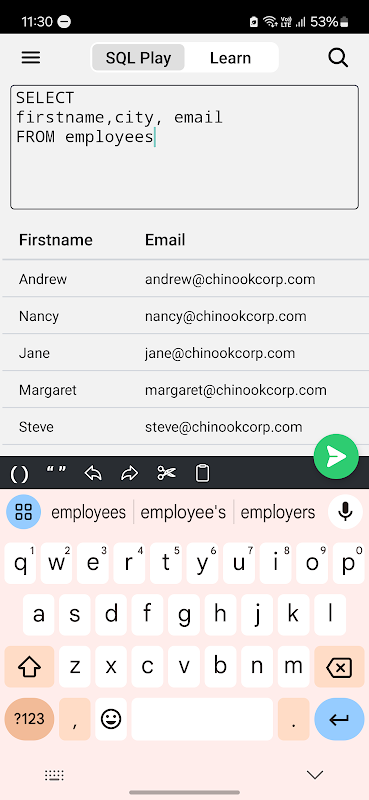Tap inside the SQL query editor
The height and width of the screenshot is (800, 369).
click(x=184, y=147)
